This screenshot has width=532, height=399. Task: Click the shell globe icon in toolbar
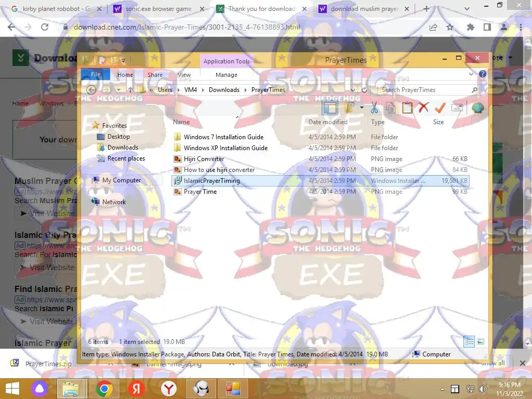[477, 108]
